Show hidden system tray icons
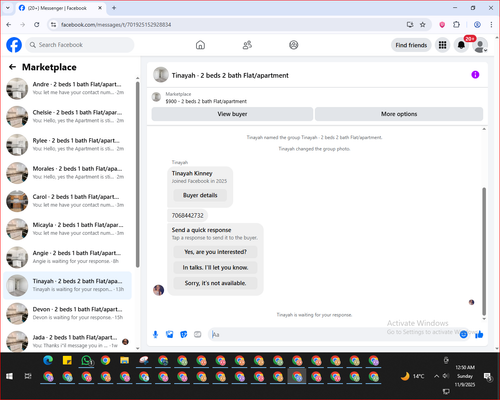 (436, 376)
